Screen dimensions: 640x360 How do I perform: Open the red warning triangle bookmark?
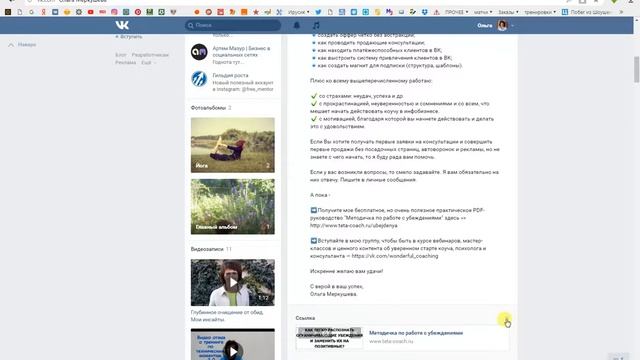click(x=437, y=12)
